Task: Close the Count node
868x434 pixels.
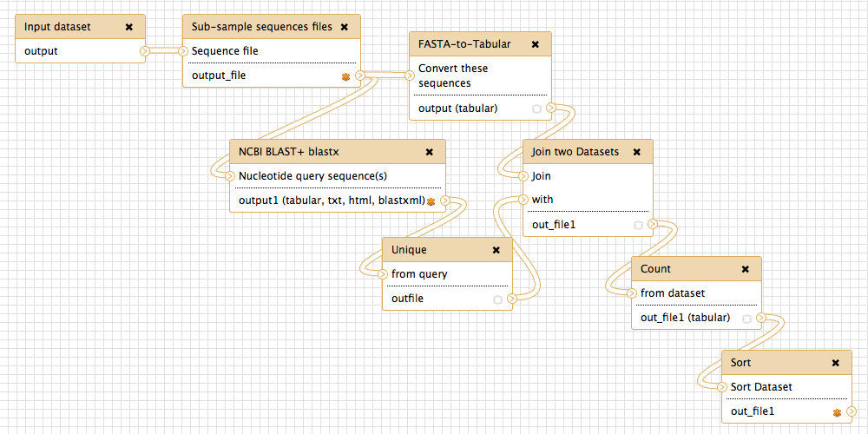Action: 745,269
